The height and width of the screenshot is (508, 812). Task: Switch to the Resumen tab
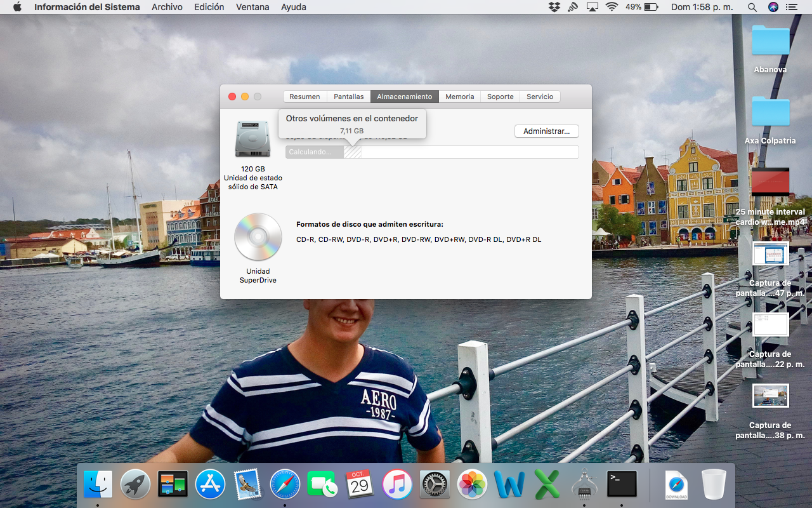tap(304, 97)
